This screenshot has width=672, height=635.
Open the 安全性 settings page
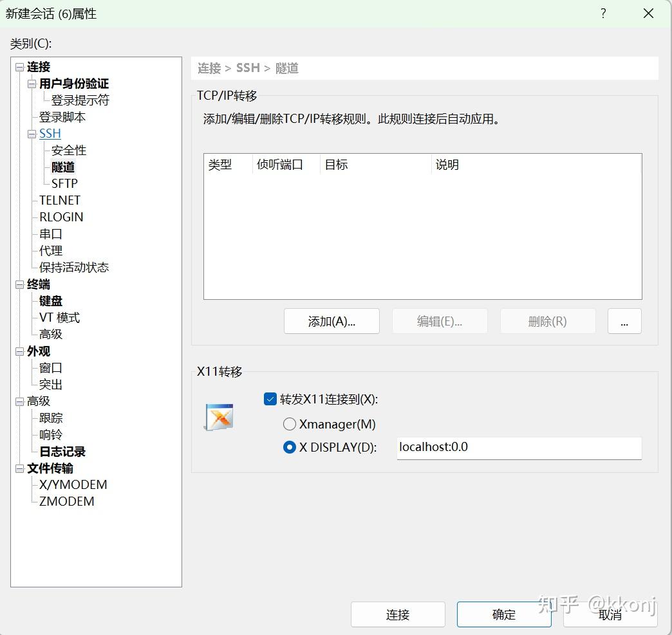coord(68,150)
